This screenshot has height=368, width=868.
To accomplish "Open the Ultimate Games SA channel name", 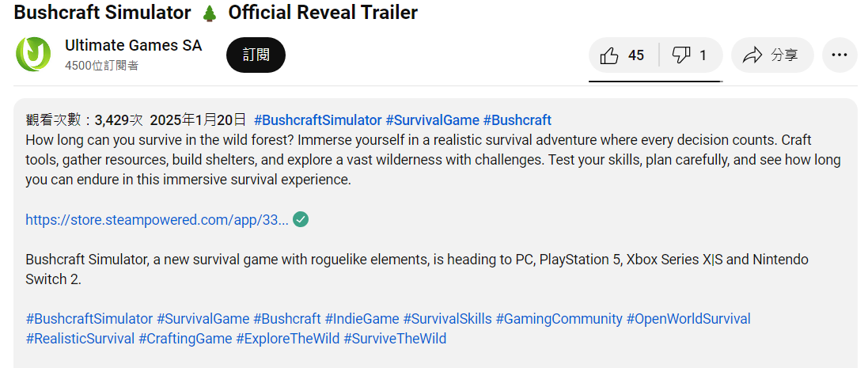I will 134,45.
